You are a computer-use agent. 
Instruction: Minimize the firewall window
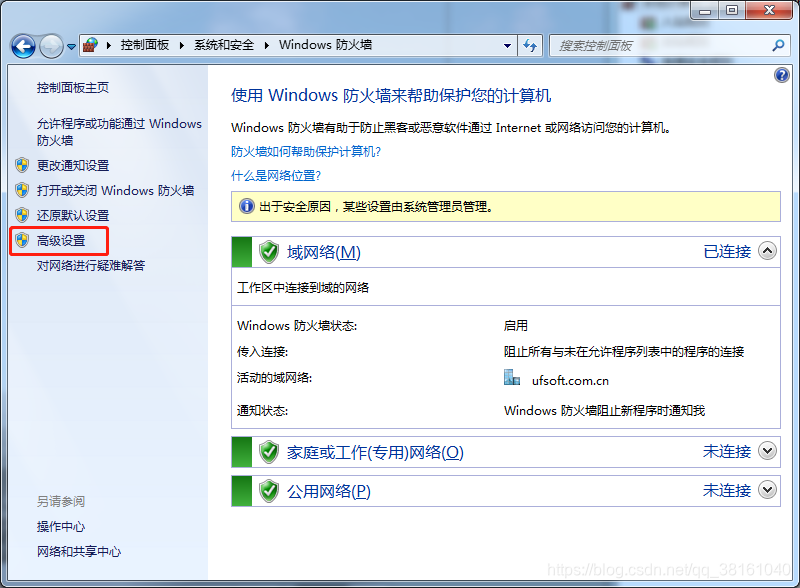point(705,10)
